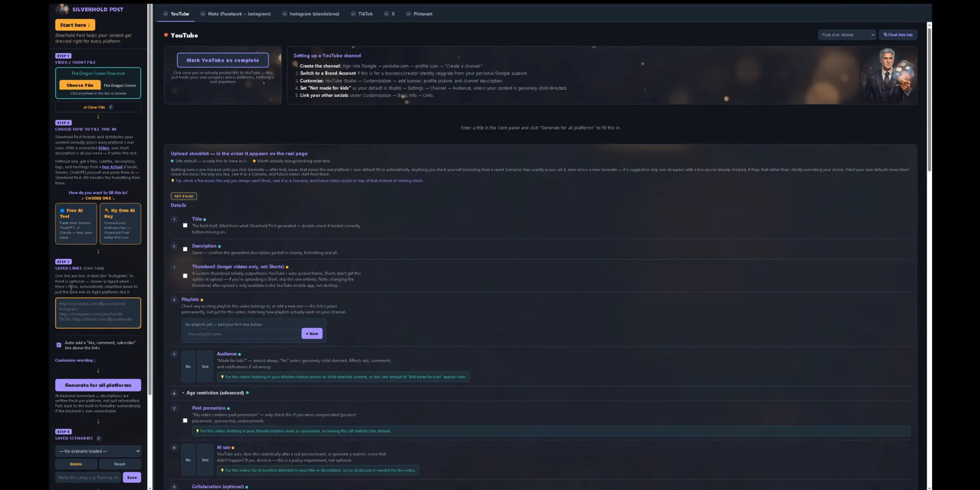Viewport: 980px width, 490px height.
Task: Click the green dot next to Audience
Action: click(x=240, y=354)
